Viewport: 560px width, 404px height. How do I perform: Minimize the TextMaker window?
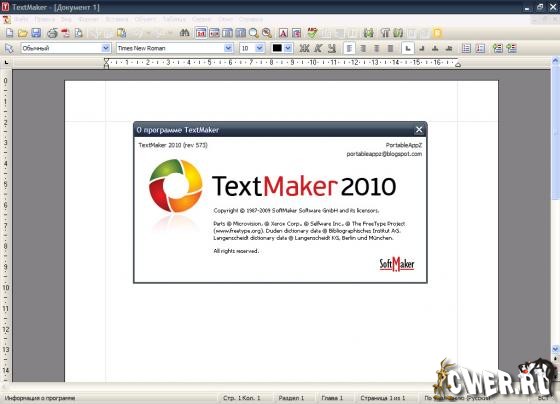coord(528,7)
